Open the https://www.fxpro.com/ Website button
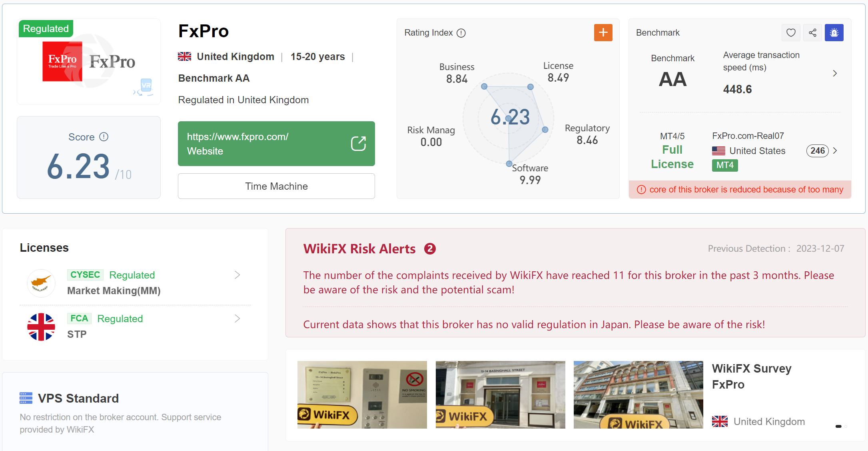This screenshot has width=868, height=451. [x=276, y=144]
